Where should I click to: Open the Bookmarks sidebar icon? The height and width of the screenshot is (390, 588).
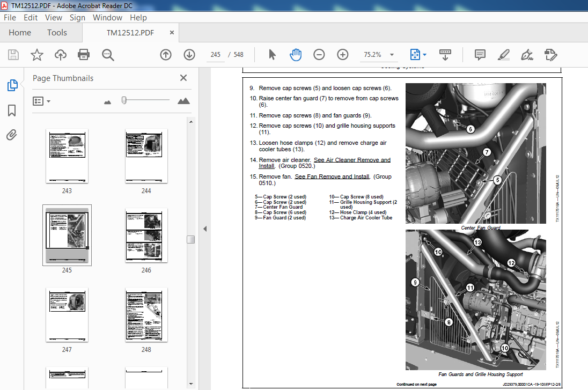[12, 111]
